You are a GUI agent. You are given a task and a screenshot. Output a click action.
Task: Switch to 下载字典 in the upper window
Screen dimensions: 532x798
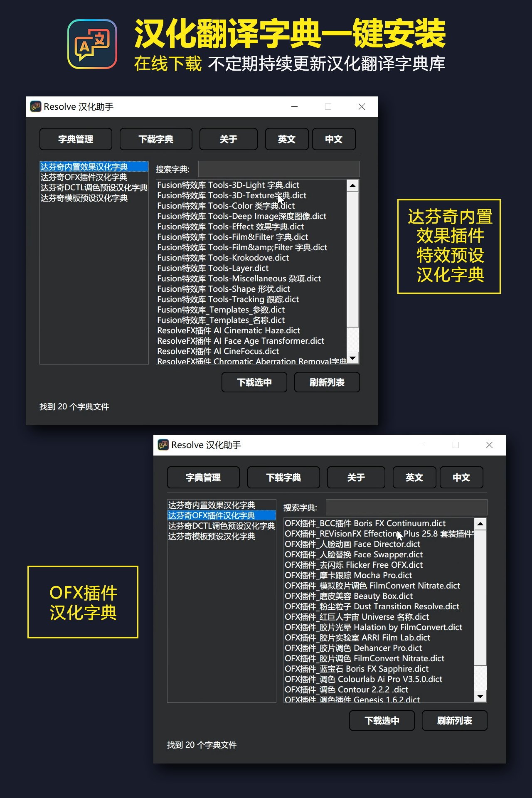tap(156, 139)
